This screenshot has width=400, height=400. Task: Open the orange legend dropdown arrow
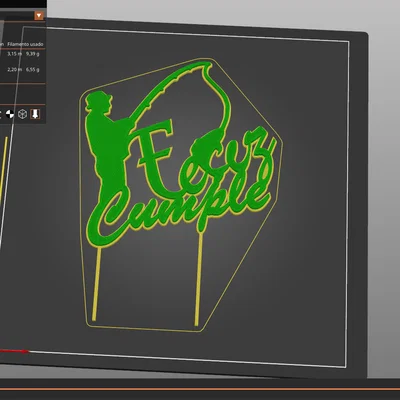pyautogui.click(x=39, y=16)
